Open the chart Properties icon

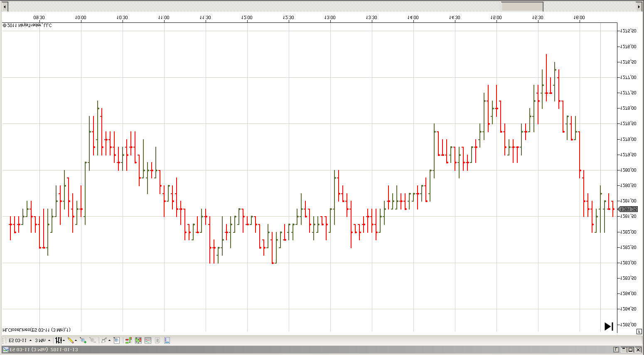[167, 340]
